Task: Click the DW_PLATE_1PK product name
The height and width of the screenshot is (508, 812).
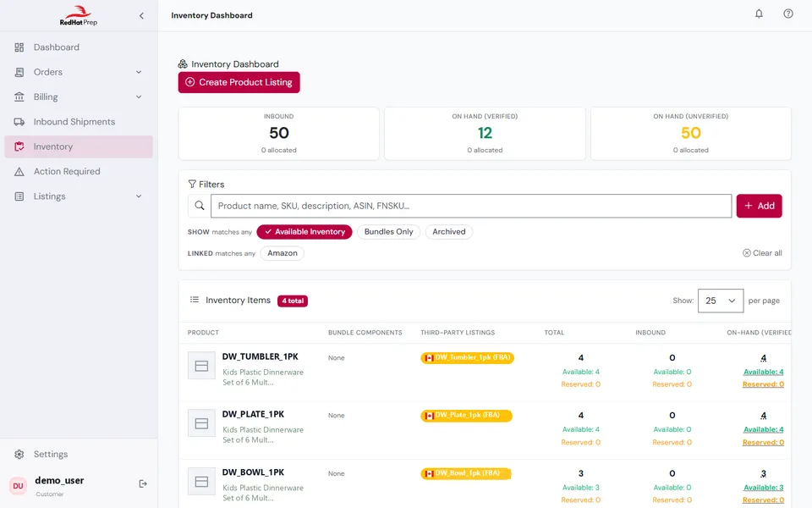Action: tap(253, 414)
